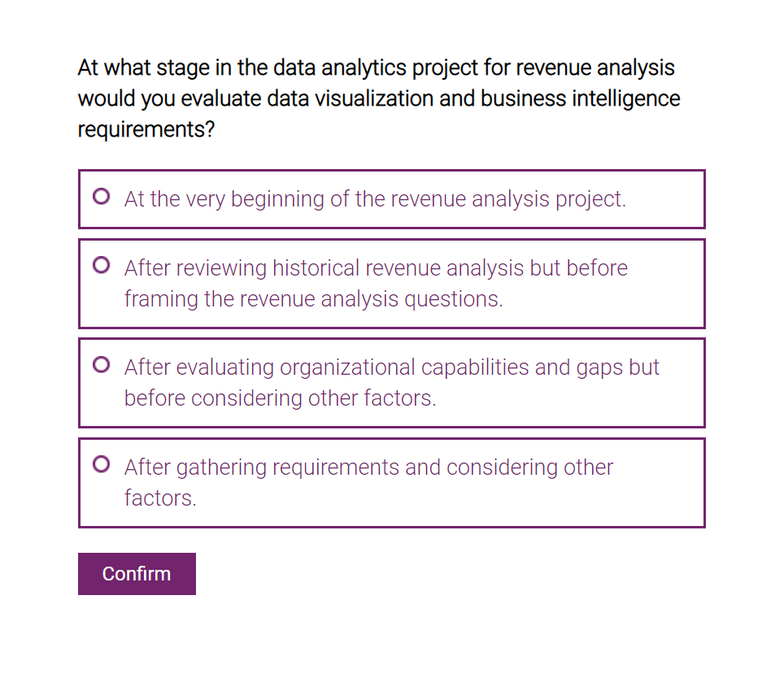Pick the third answer radio button

click(100, 364)
